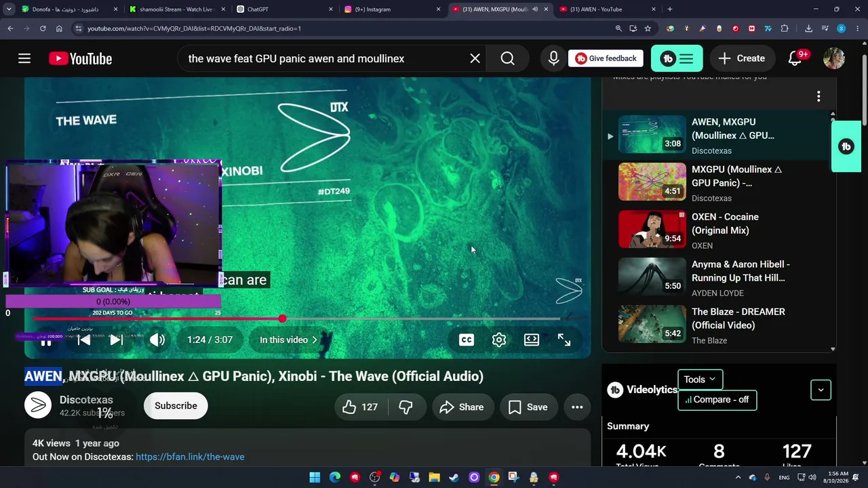Launch Microsoft Edge from the taskbar
This screenshot has height=488, width=868.
[334, 478]
